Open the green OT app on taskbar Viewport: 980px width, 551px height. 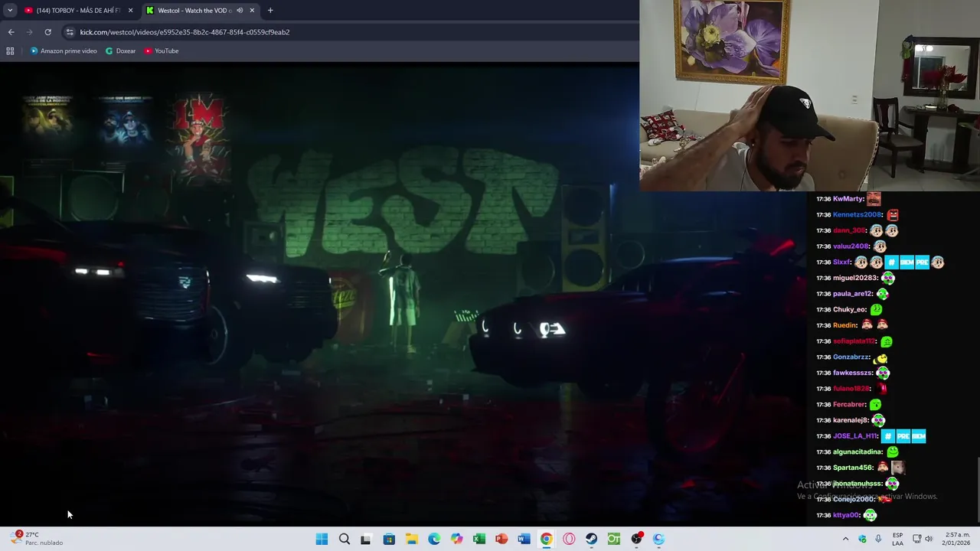coord(613,539)
